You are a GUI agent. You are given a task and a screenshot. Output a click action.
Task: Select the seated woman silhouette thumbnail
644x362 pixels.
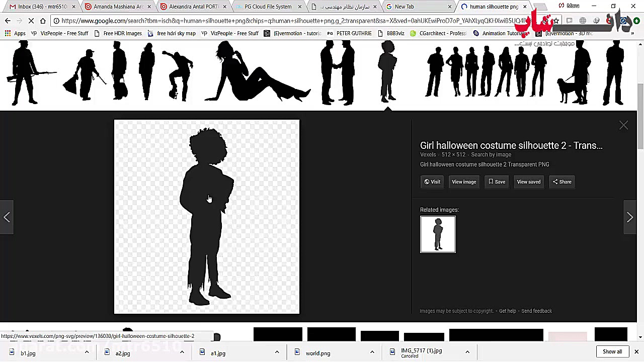(258, 72)
